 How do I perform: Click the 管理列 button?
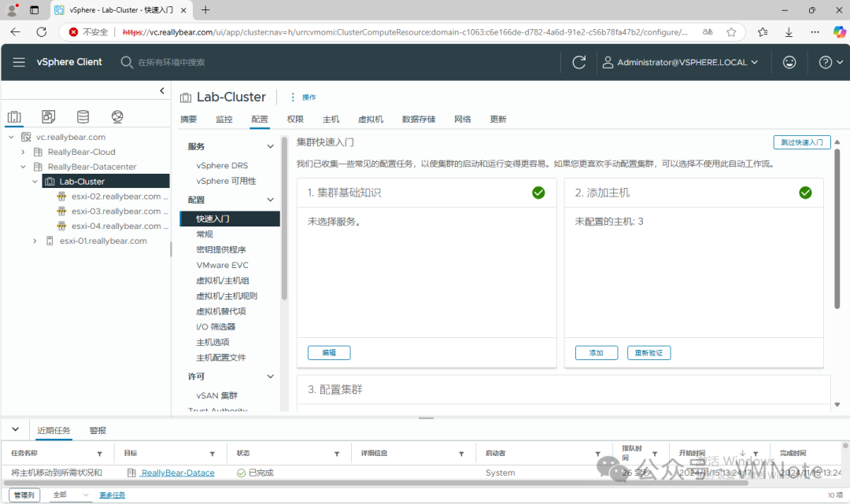[x=24, y=495]
